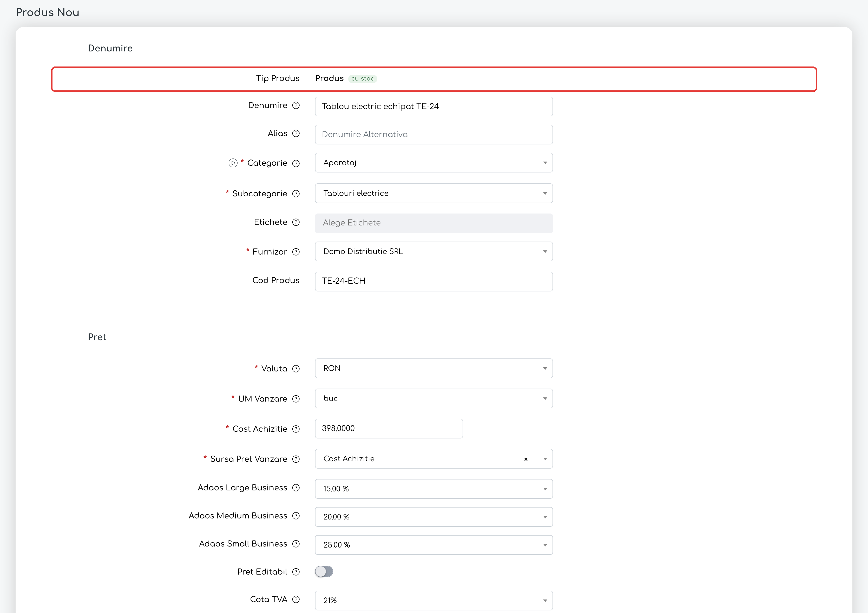Click help icon next to Valuta
868x613 pixels.
296,369
